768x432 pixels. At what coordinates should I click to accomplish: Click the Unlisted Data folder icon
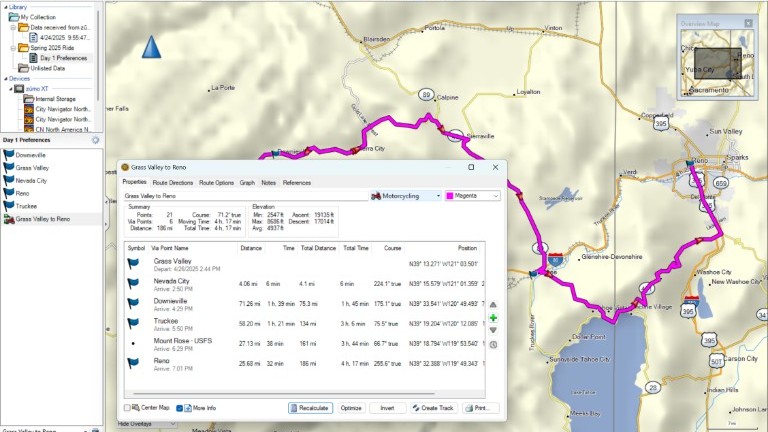(x=24, y=68)
